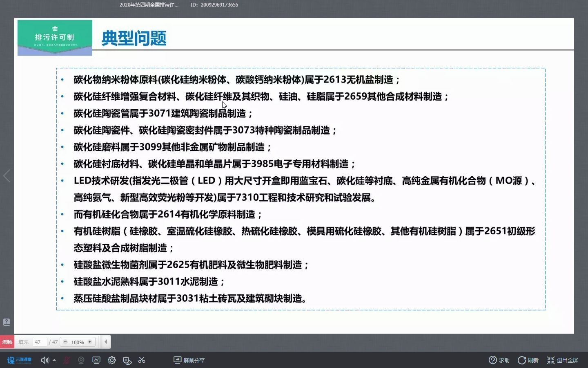The image size is (588, 368).
Task: Open the network monitor chart icon
Action: 96,360
